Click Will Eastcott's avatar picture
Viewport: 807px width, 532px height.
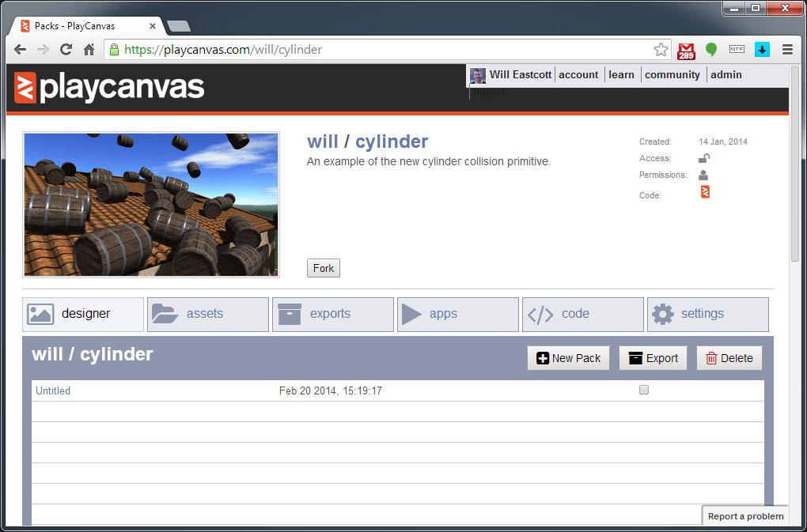coord(478,76)
